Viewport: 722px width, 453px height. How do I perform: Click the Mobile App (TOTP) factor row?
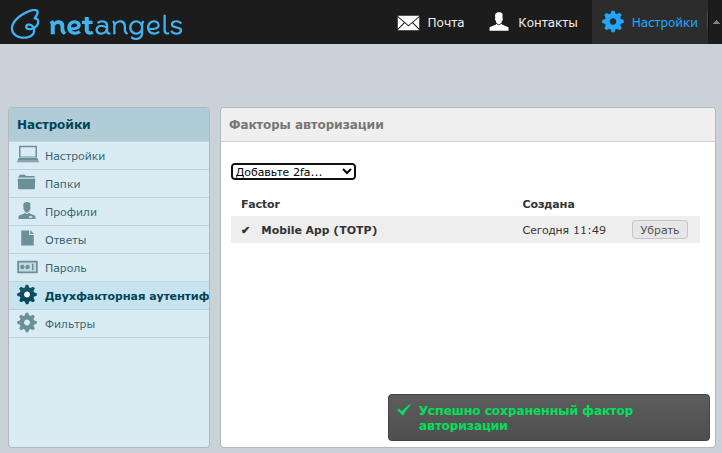point(319,230)
